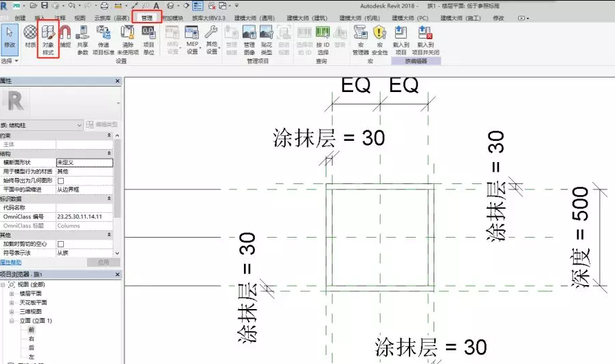Collapse the 约束 properties section
Image resolution: width=615 pixels, height=364 pixels.
click(109, 135)
